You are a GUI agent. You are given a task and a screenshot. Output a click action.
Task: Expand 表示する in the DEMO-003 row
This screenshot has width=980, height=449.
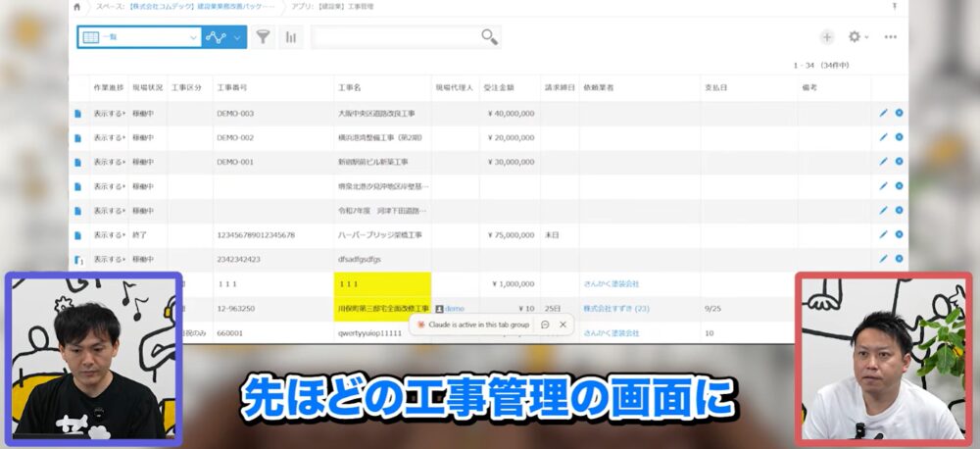pos(109,114)
